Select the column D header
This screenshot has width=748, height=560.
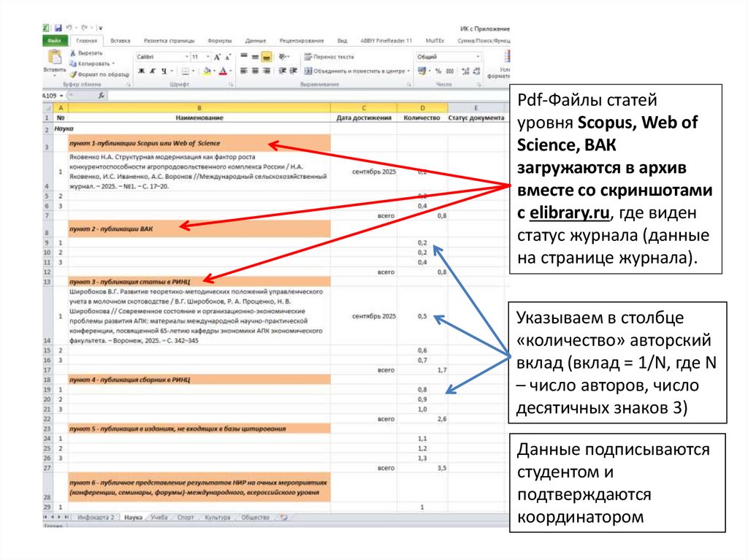422,108
